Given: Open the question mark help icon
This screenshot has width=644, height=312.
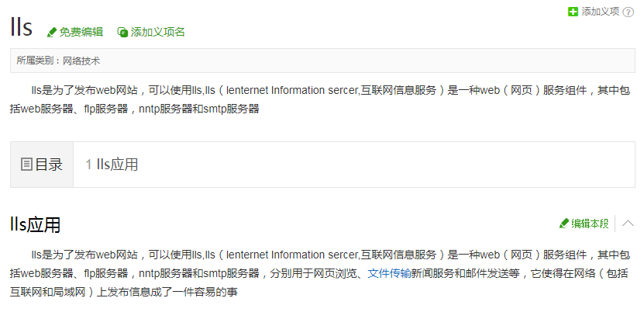Looking at the screenshot, I should tap(629, 12).
